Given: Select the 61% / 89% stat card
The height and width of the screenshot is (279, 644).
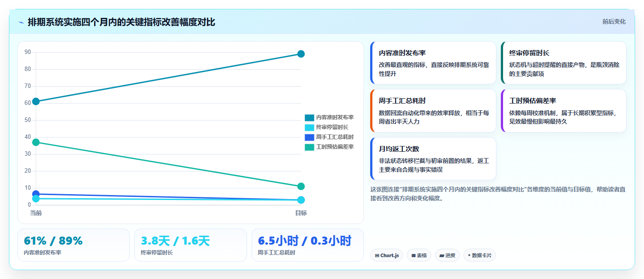Looking at the screenshot, I should pyautogui.click(x=74, y=245).
